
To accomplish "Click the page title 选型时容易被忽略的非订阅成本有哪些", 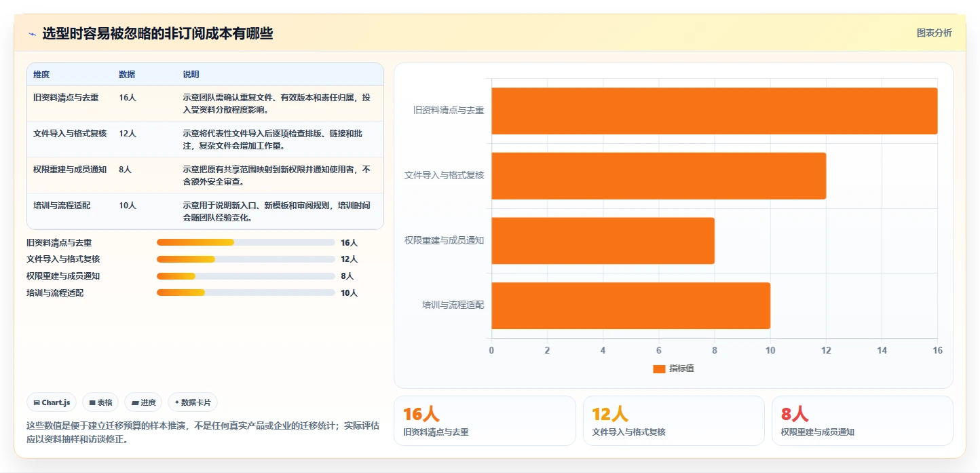I will pos(157,34).
